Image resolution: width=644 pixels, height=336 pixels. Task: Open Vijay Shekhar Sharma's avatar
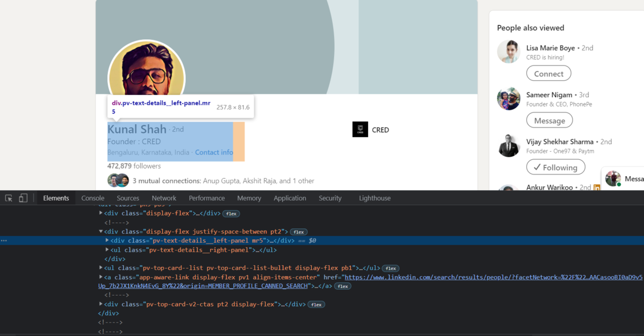click(x=509, y=145)
